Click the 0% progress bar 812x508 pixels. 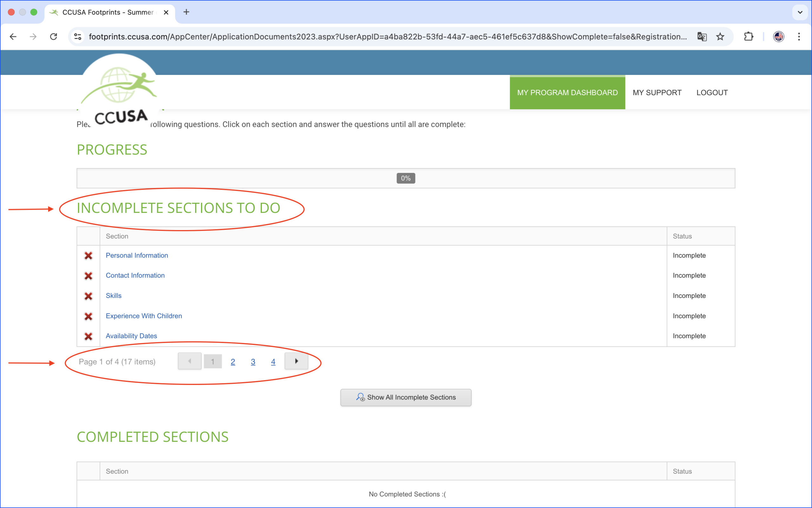(406, 178)
